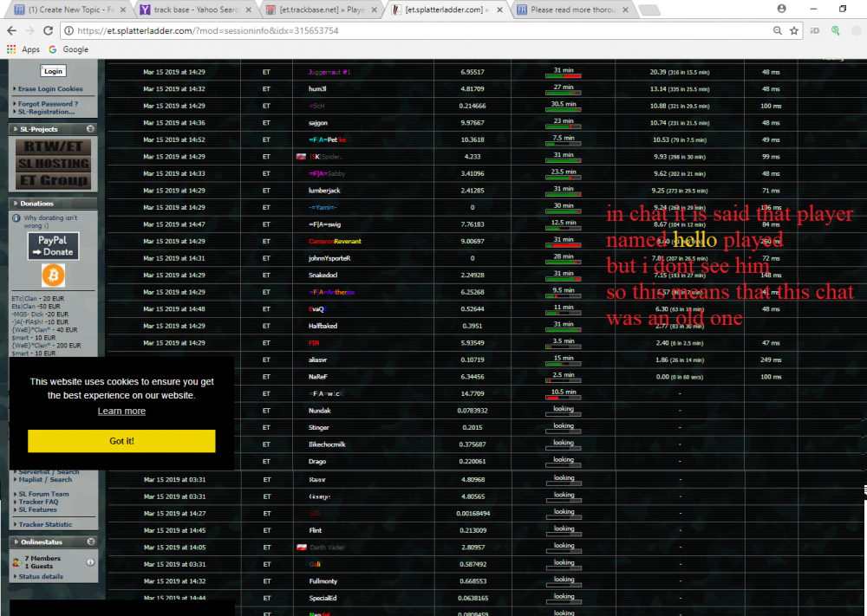Reload the page with refresh icon

[x=48, y=30]
